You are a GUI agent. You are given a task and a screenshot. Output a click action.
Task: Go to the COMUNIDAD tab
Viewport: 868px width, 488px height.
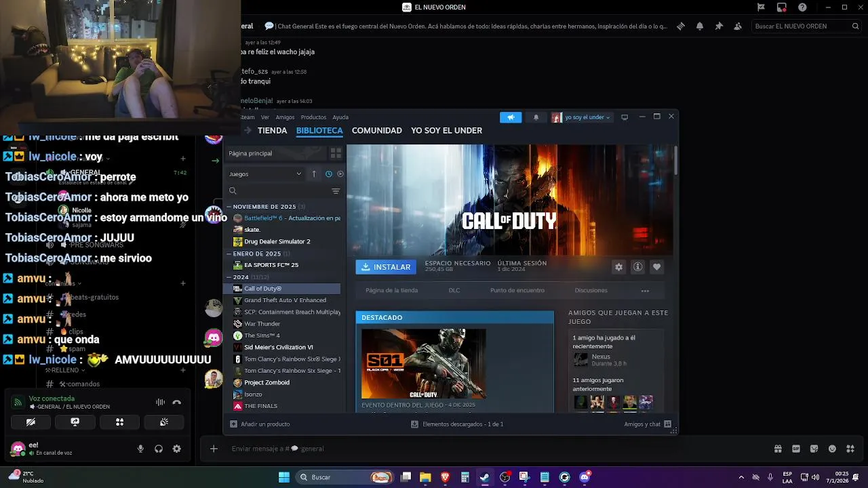tap(377, 131)
